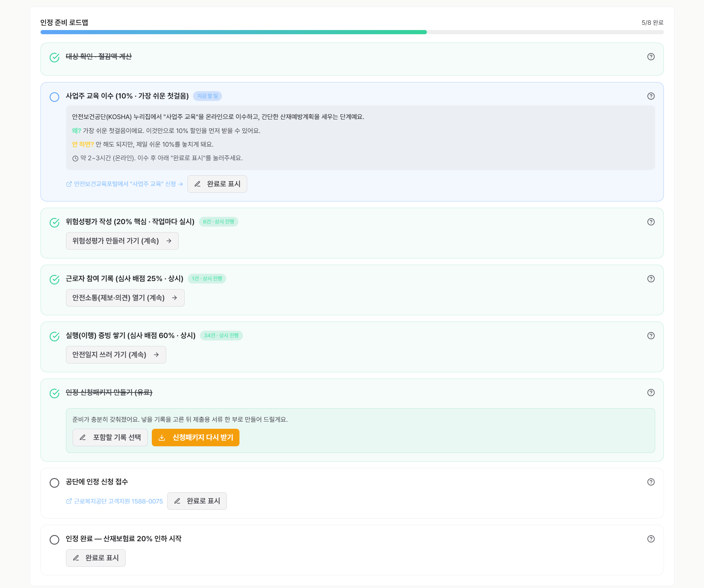
Task: Click the 근로자 참여 기록 (심사 배점 25% · 상시) title
Action: [124, 279]
